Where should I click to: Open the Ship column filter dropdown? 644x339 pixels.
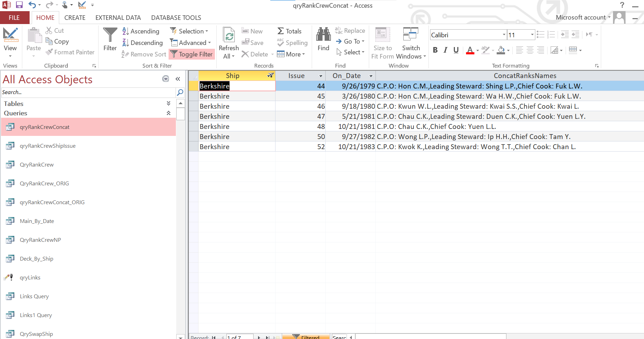[270, 76]
